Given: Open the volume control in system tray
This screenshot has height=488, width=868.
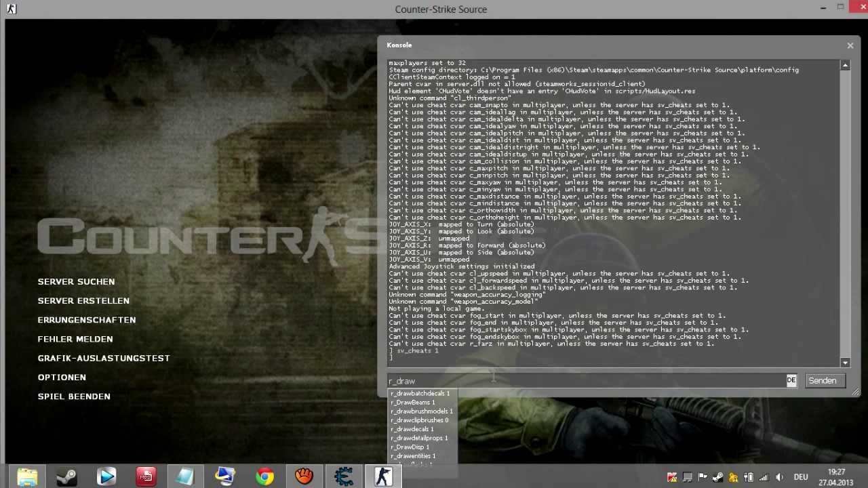Looking at the screenshot, I should 779,477.
